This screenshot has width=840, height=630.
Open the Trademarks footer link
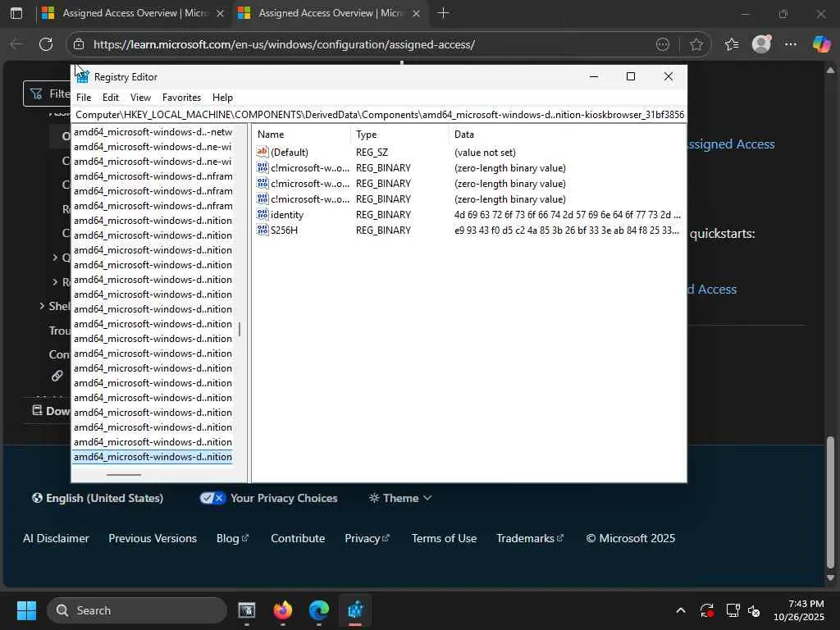click(x=530, y=538)
